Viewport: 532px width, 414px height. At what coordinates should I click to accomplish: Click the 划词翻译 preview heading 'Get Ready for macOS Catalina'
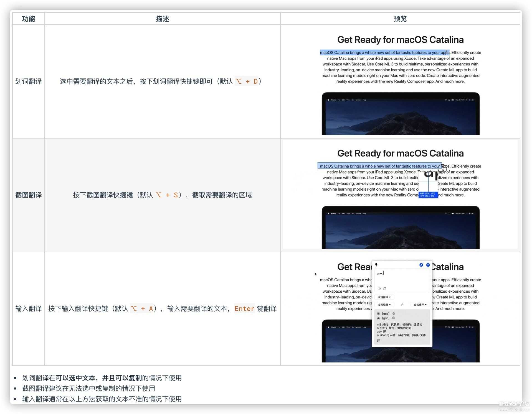(x=400, y=40)
